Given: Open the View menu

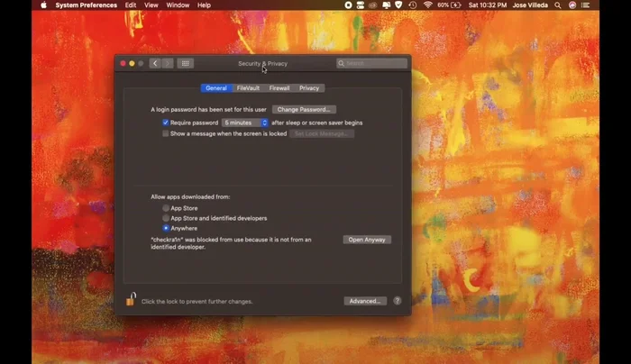Looking at the screenshot, I should tap(151, 5).
